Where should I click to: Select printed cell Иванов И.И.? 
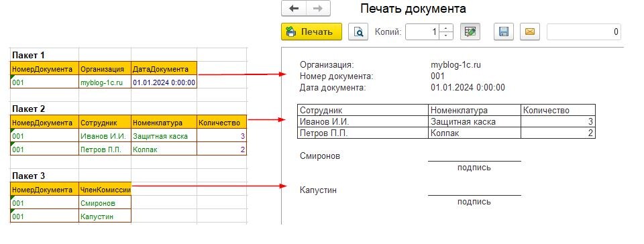tap(363, 122)
